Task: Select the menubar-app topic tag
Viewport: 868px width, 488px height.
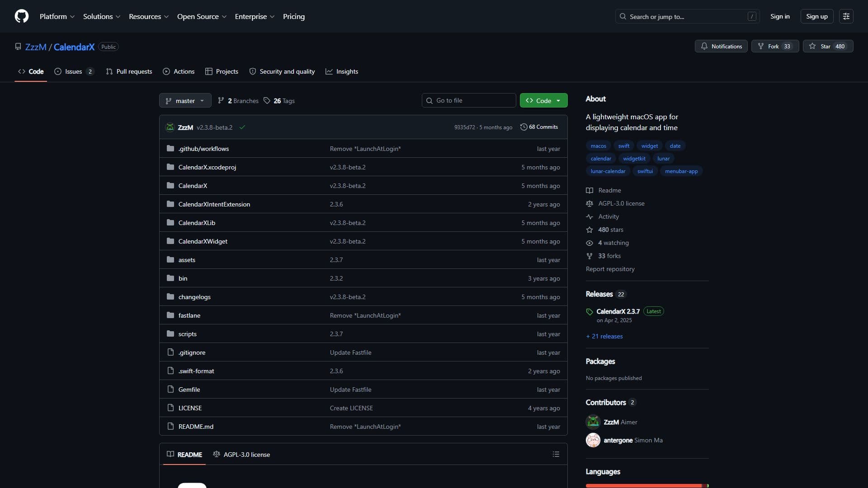Action: (x=681, y=171)
